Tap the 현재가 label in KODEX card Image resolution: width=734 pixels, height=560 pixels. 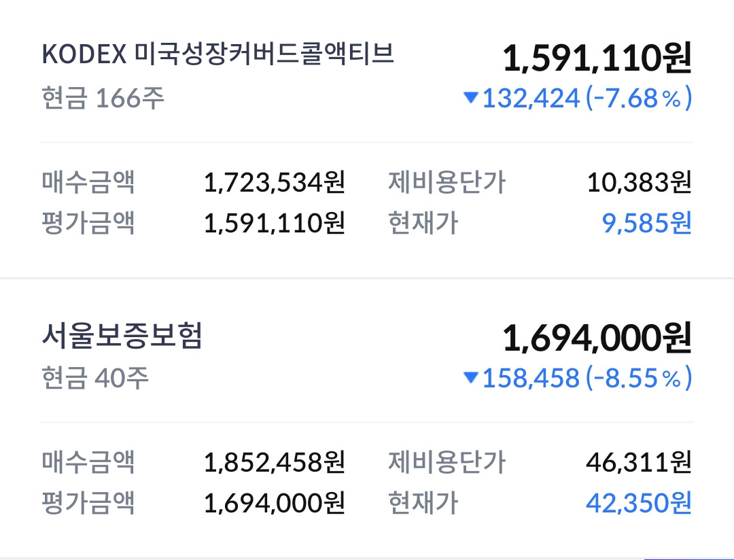(423, 222)
